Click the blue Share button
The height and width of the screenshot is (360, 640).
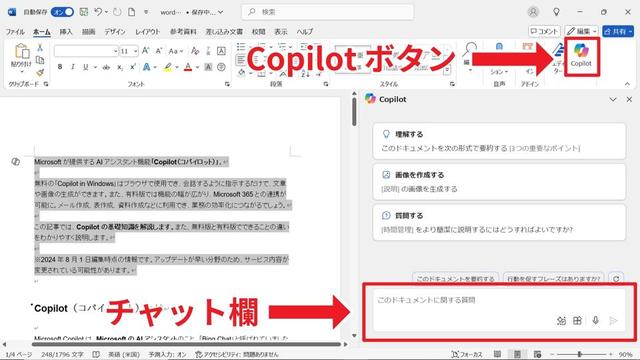[618, 31]
